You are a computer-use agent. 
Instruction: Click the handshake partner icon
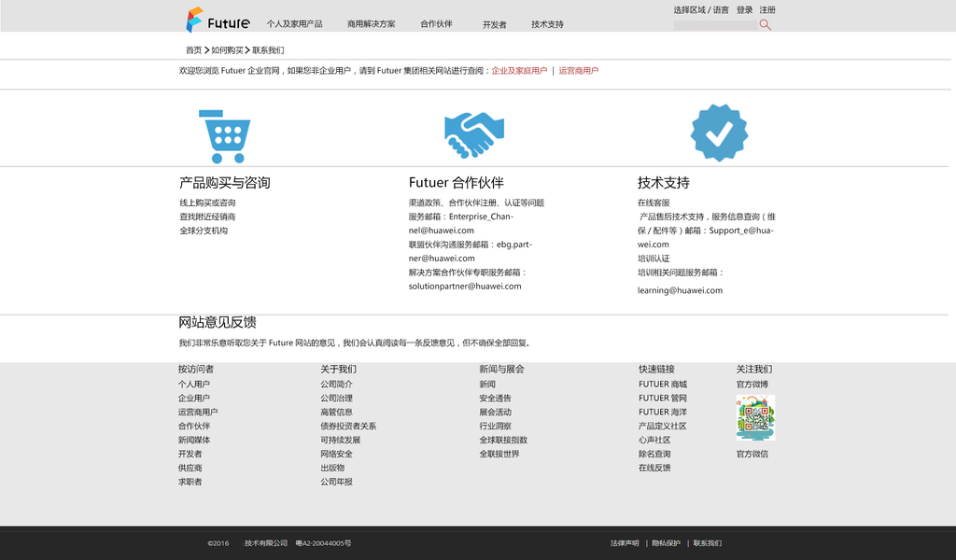(474, 134)
